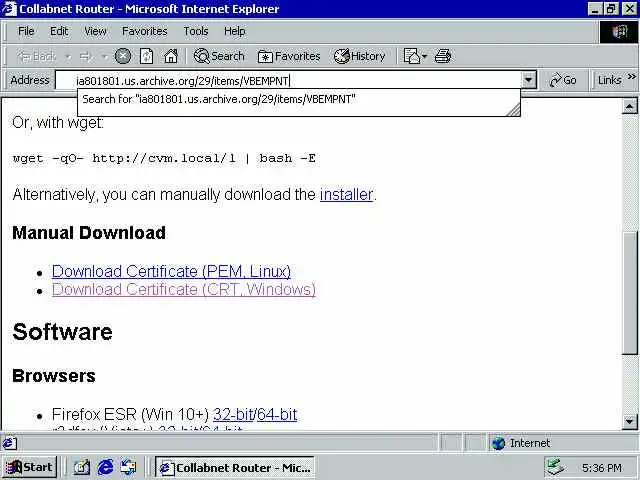Refresh the page with the Refresh icon
Viewport: 640px width, 480px height.
click(x=147, y=56)
